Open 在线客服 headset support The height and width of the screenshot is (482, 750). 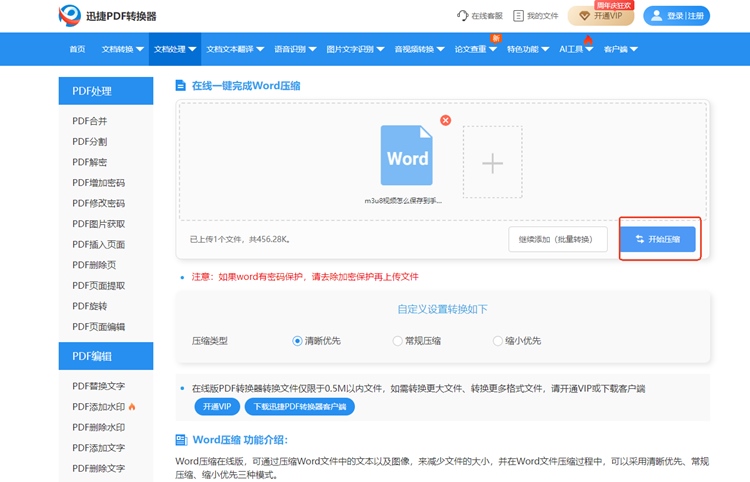click(480, 16)
